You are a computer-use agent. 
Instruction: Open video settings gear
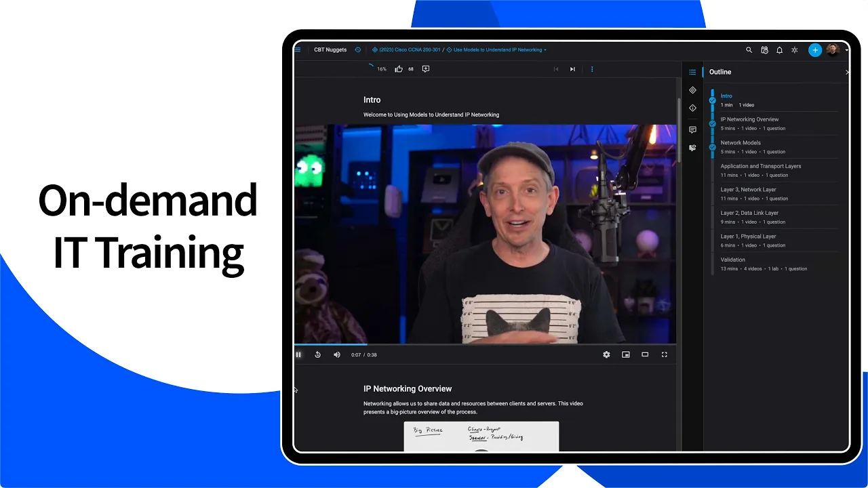coord(606,354)
